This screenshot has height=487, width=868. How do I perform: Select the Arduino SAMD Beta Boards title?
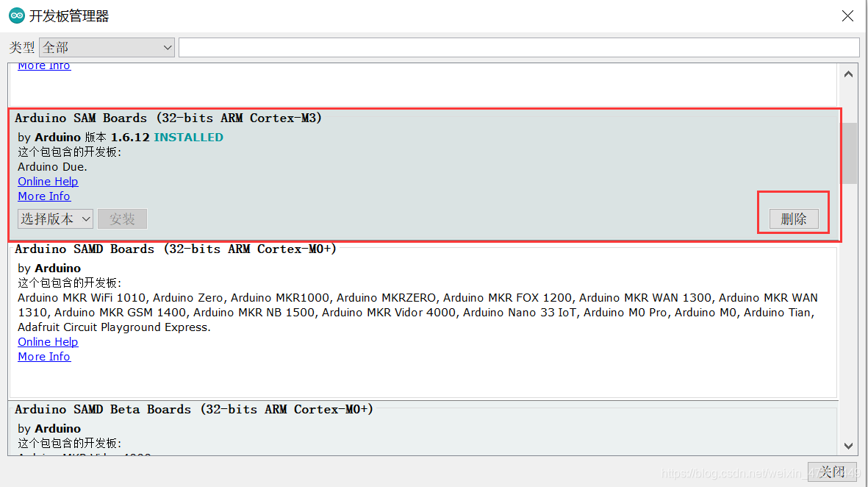[194, 410]
